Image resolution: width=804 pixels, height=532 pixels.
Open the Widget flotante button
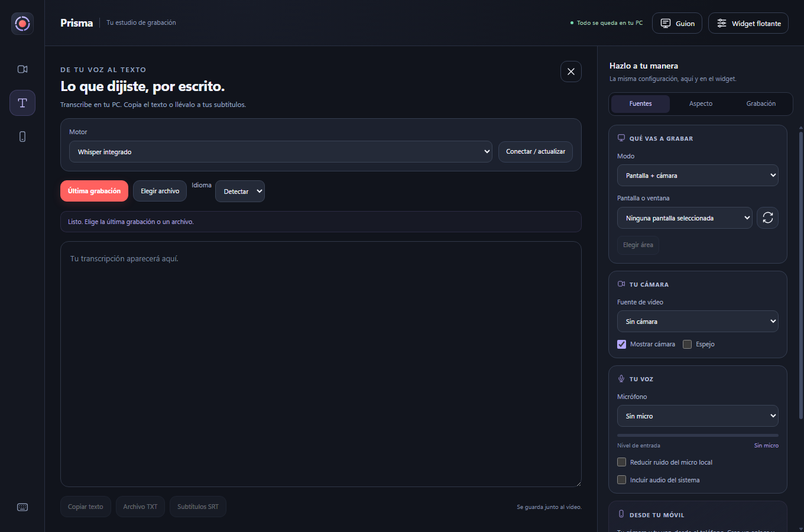pyautogui.click(x=748, y=23)
